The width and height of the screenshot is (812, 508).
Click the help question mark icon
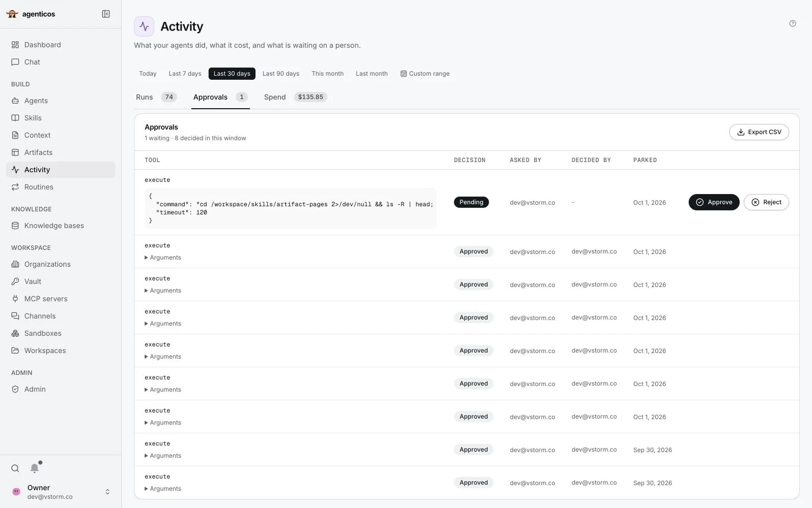(x=793, y=23)
